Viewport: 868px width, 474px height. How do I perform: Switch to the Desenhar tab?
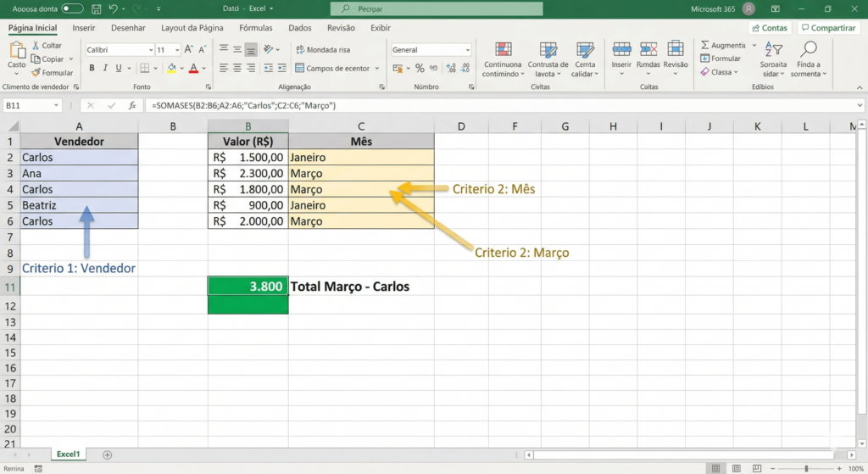(128, 28)
